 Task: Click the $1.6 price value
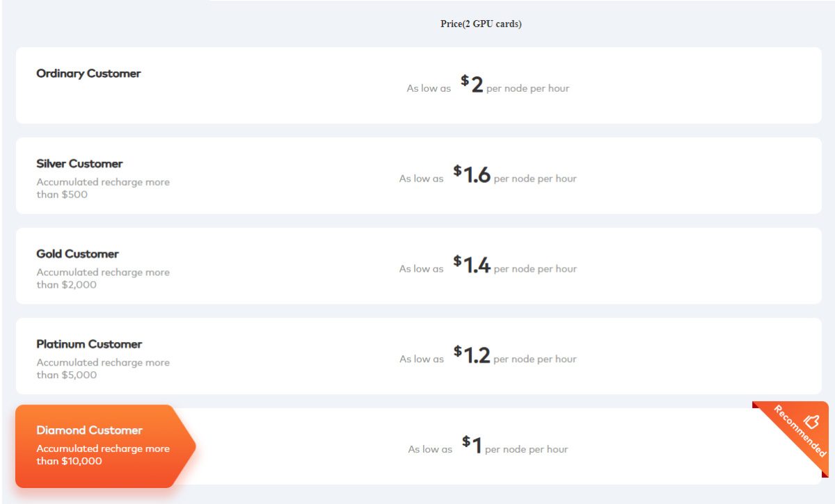[x=473, y=176]
